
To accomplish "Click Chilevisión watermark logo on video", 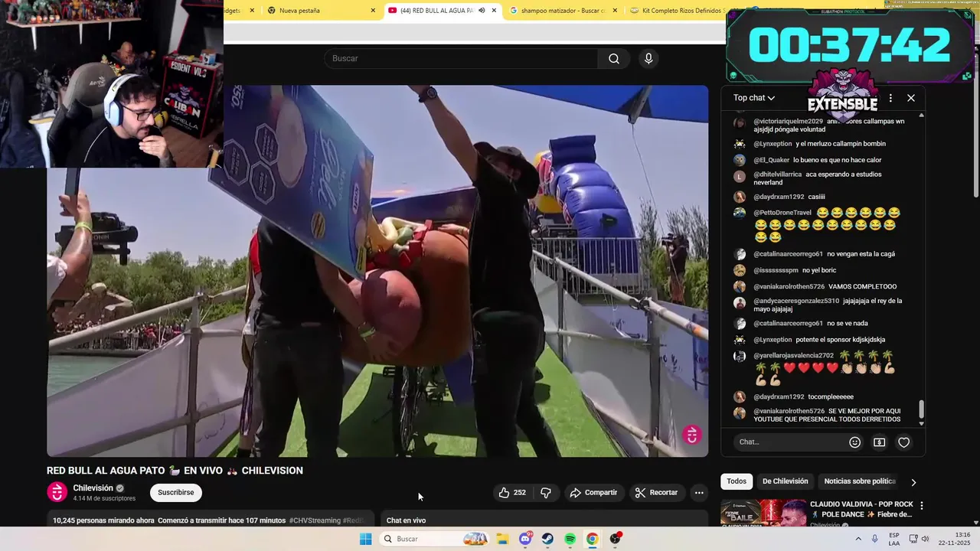I will [692, 435].
